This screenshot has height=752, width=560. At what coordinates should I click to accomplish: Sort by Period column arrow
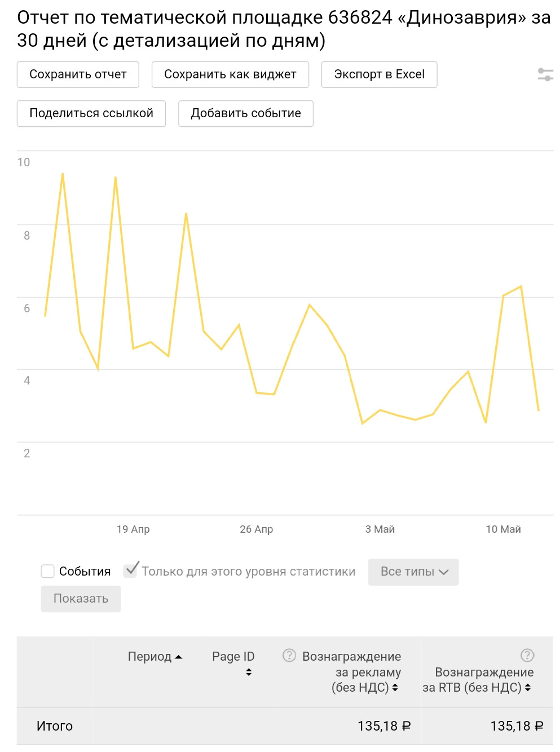pos(179,657)
